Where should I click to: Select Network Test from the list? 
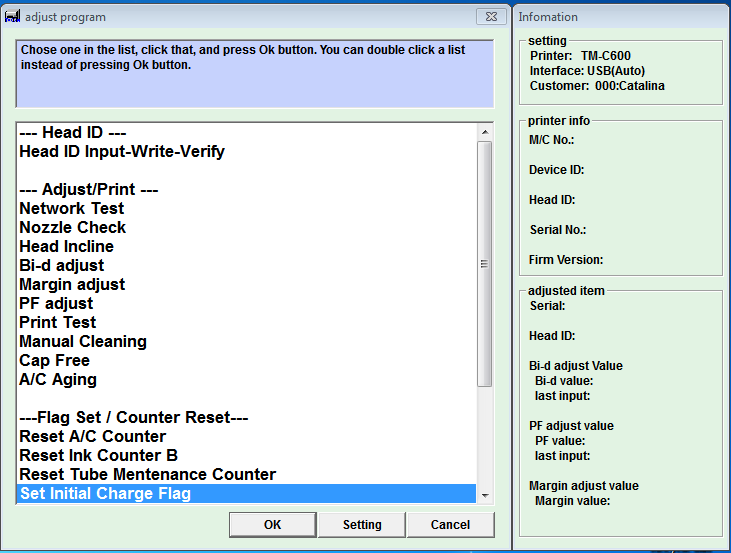coord(72,209)
